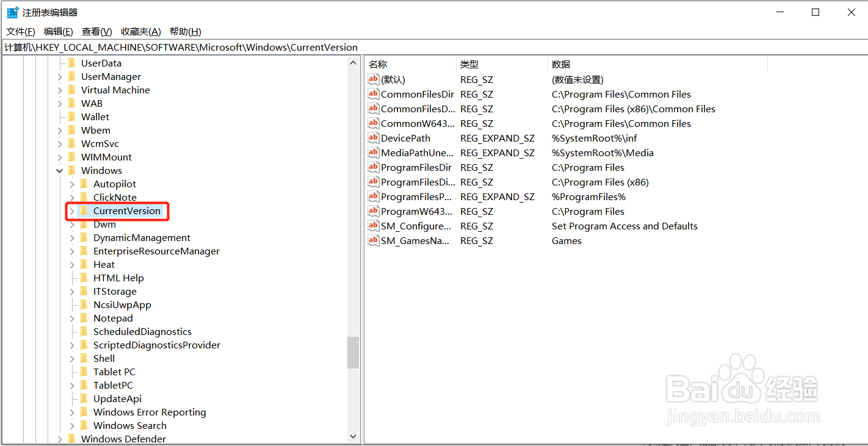The image size is (868, 446).
Task: Select the ITStorage key
Action: 115,291
